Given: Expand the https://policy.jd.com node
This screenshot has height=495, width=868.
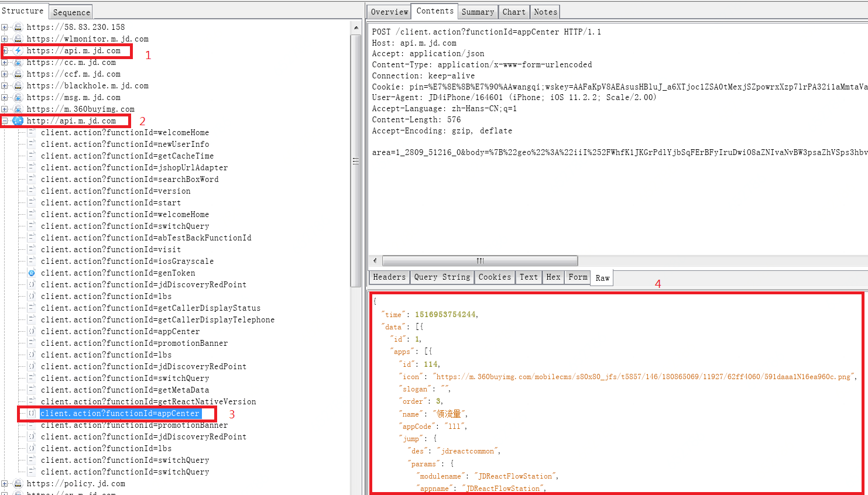Looking at the screenshot, I should click(5, 483).
